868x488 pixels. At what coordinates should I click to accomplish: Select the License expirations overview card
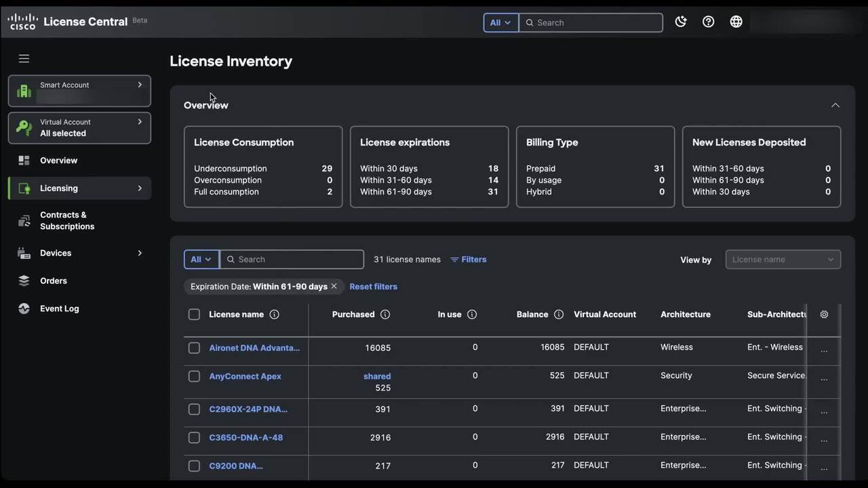coord(429,167)
